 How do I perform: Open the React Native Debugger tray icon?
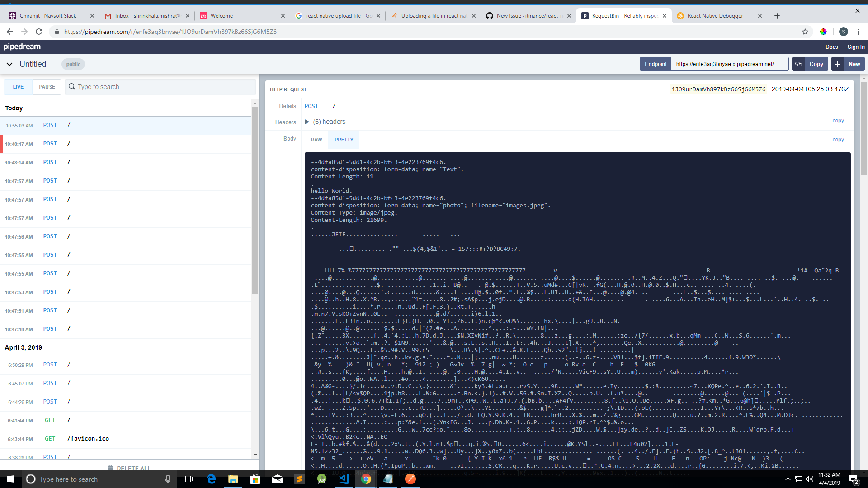point(410,479)
